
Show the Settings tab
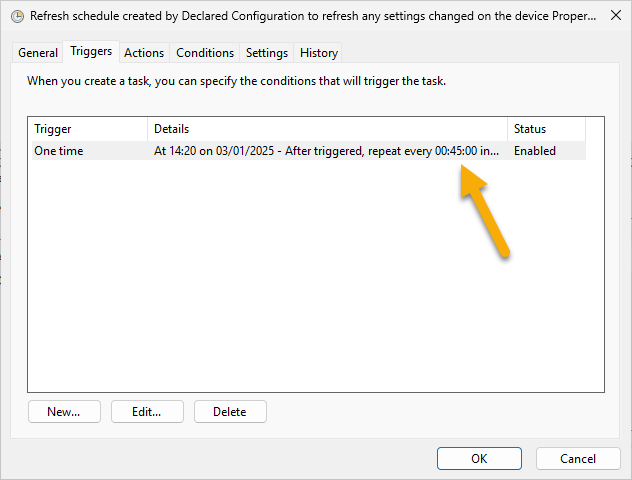tap(267, 53)
